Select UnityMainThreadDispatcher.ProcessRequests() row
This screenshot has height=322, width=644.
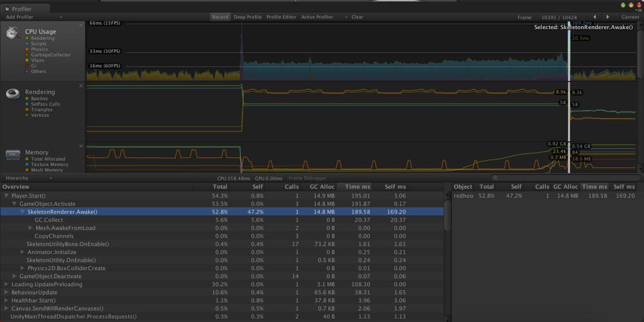point(222,317)
